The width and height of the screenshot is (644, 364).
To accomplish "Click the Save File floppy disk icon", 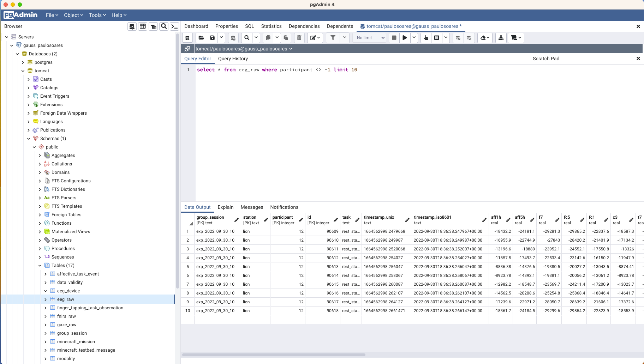I will pyautogui.click(x=212, y=38).
